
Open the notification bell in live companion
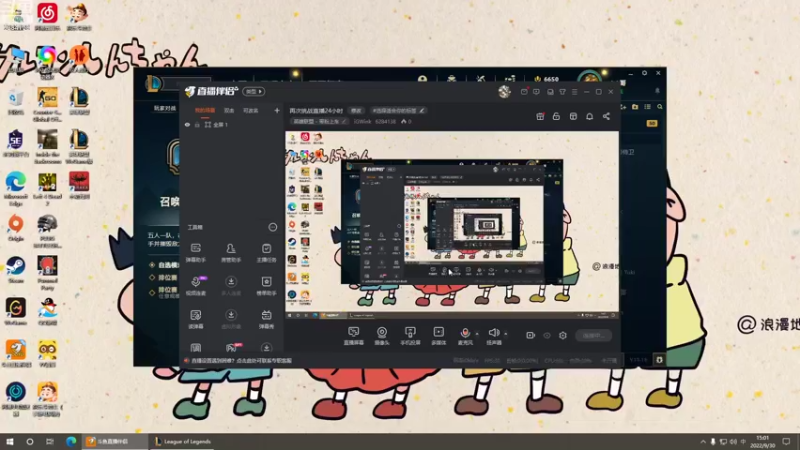pos(589,116)
